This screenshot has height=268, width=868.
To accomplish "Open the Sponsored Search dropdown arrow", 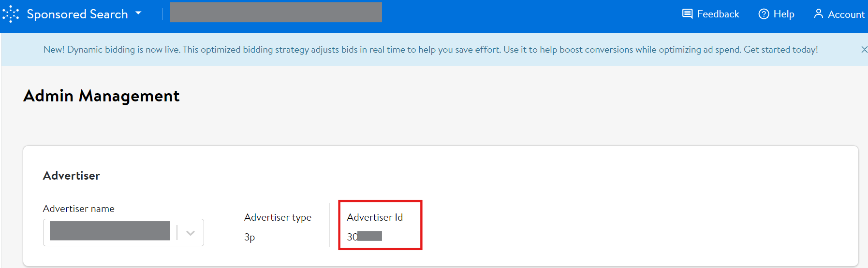I will point(138,13).
